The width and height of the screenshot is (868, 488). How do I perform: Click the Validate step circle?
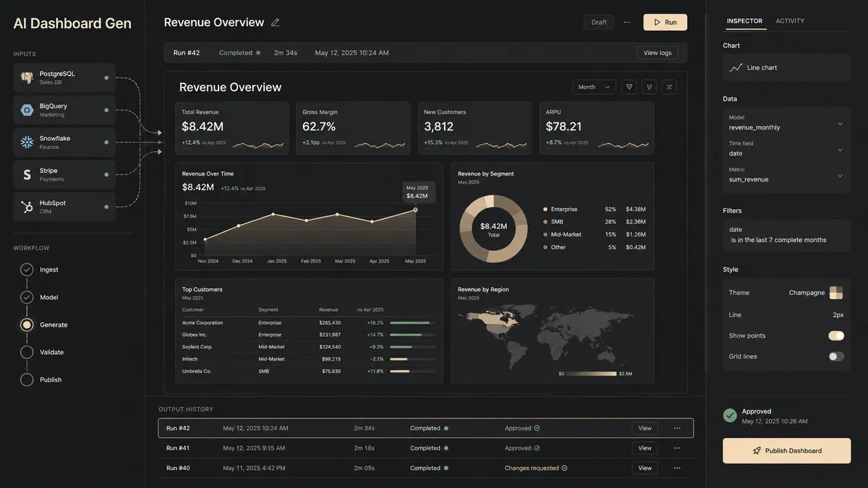point(27,352)
